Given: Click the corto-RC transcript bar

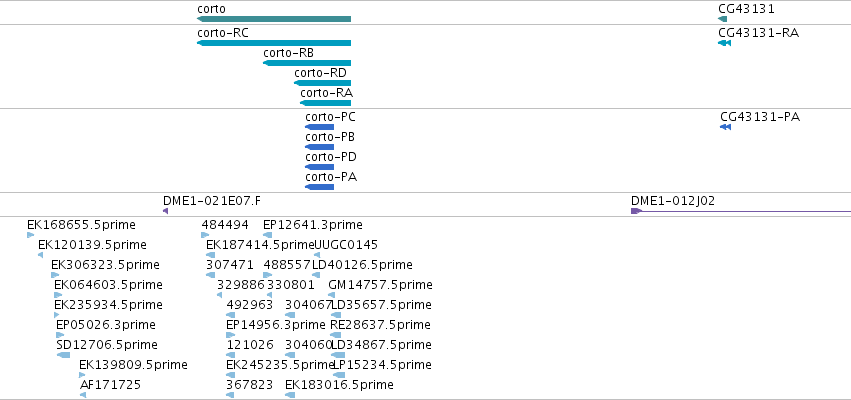Looking at the screenshot, I should pos(274,43).
